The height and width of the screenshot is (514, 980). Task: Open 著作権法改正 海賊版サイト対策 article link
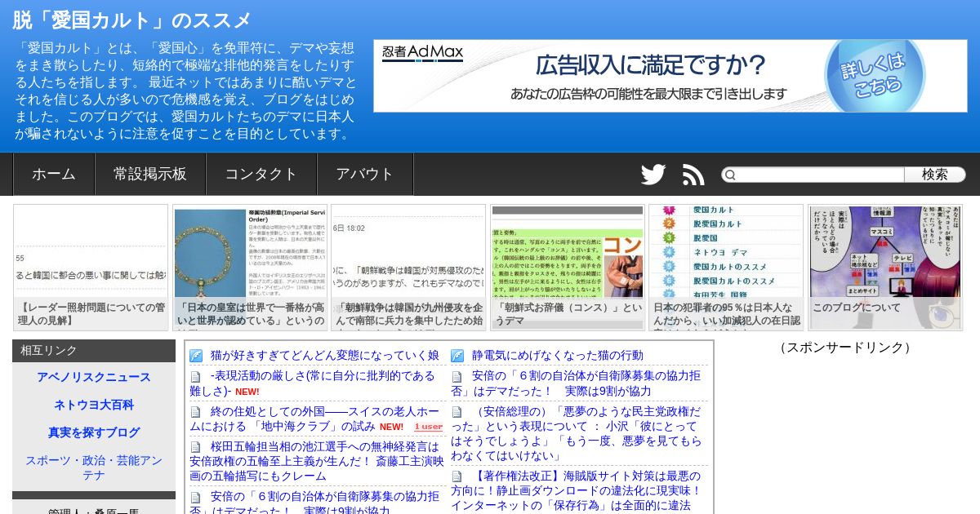[x=577, y=490]
